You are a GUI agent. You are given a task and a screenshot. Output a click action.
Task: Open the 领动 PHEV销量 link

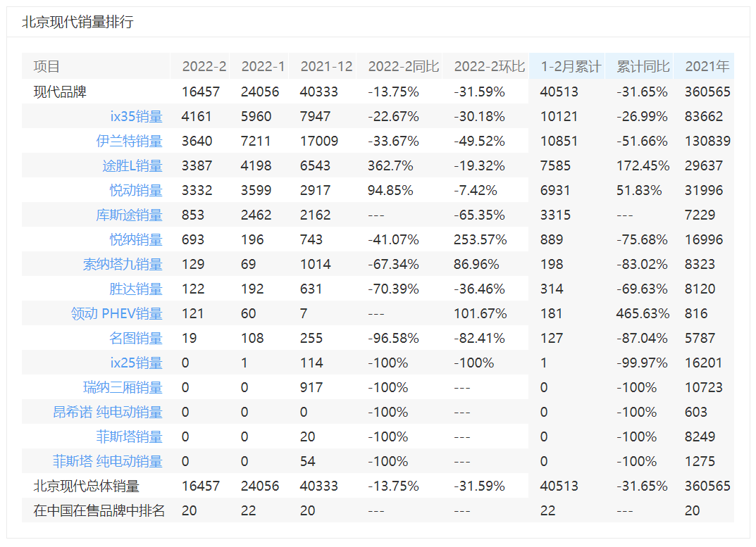(117, 314)
